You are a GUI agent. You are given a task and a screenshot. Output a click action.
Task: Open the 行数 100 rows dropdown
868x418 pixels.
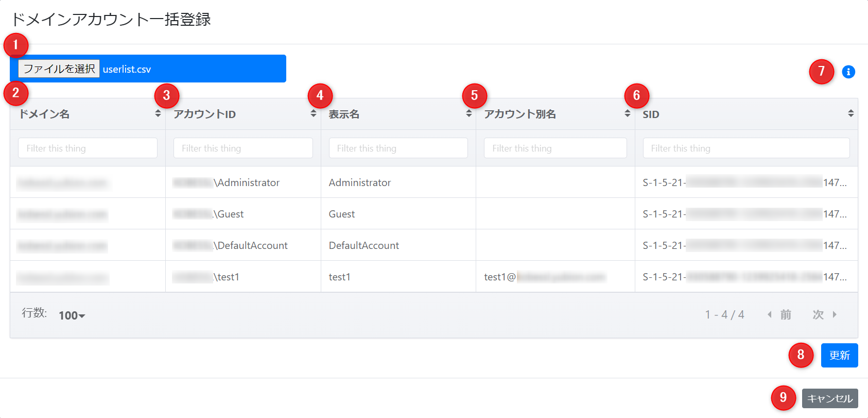click(72, 315)
